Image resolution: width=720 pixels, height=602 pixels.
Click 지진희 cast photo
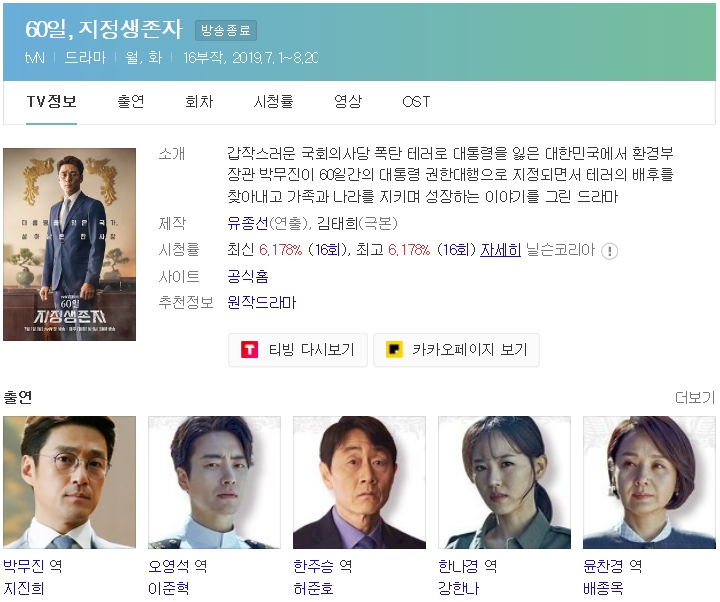point(69,482)
